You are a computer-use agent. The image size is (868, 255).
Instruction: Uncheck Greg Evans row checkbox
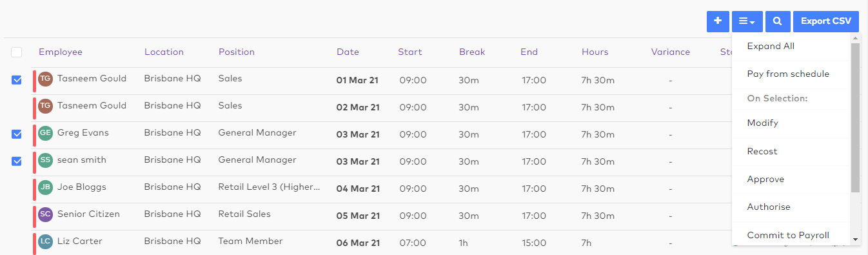click(17, 134)
